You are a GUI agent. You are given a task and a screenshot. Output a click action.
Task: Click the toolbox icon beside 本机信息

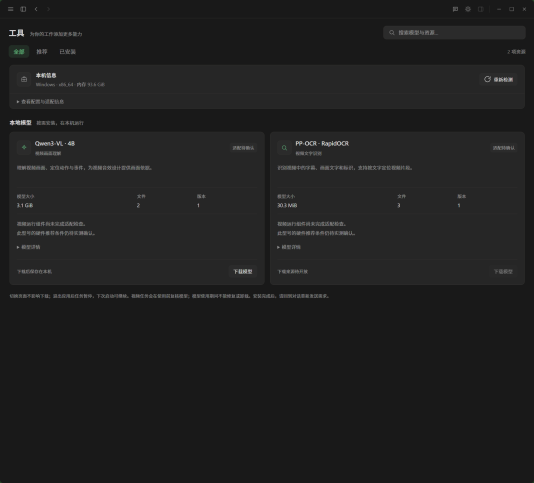tap(24, 79)
